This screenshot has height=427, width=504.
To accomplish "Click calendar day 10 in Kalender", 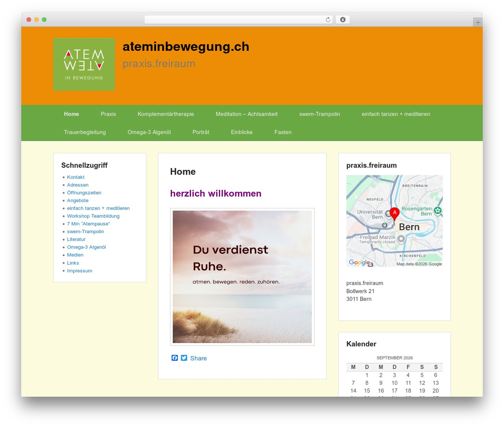I will (x=395, y=383).
